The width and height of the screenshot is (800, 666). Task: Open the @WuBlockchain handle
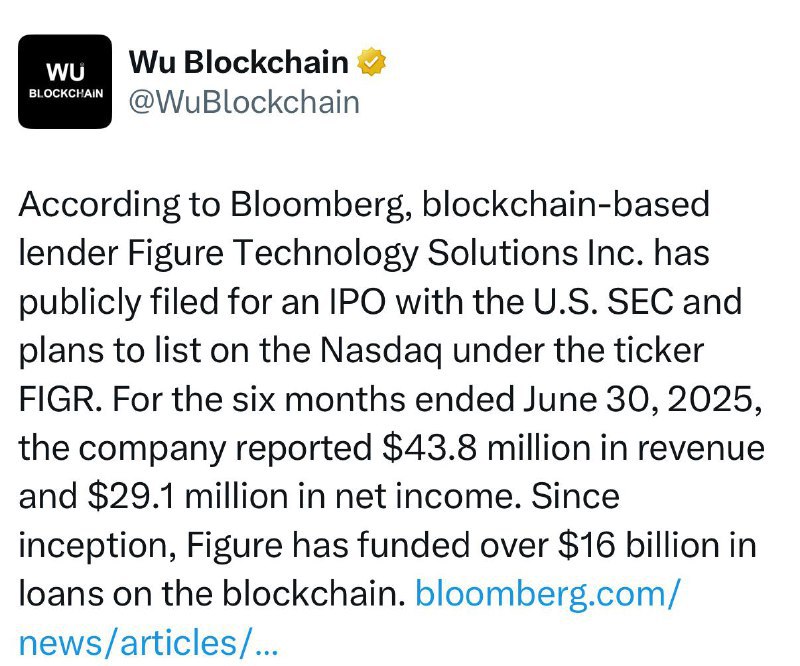[244, 103]
